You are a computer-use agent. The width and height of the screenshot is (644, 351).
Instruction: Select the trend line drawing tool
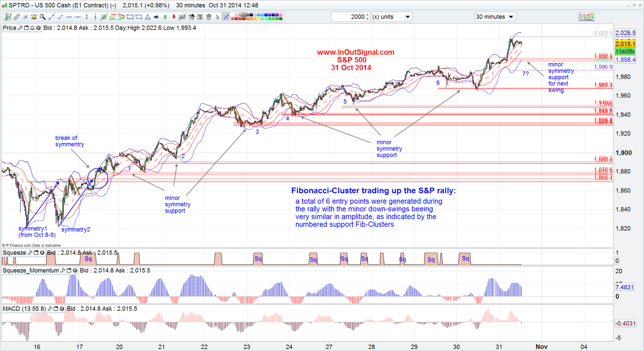pos(52,17)
